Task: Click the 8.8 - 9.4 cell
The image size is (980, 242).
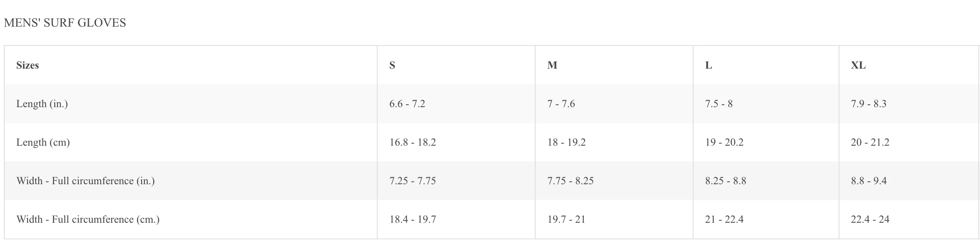Action: (x=909, y=181)
